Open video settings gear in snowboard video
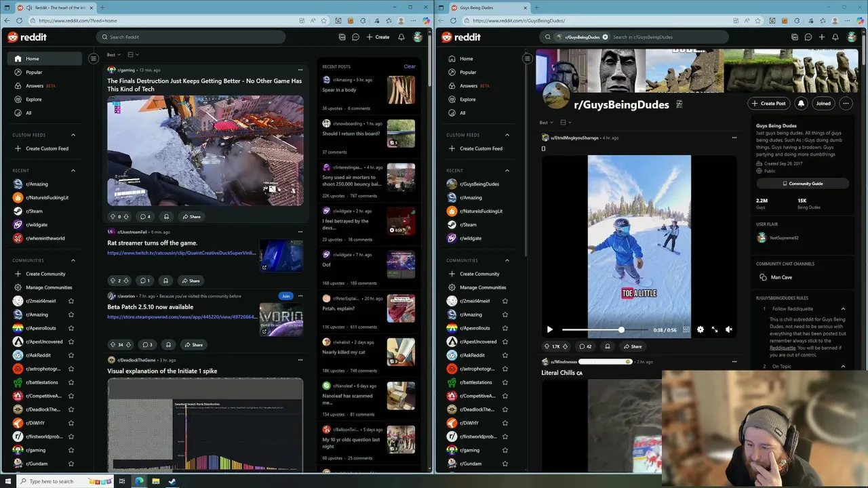Image resolution: width=868 pixels, height=488 pixels. [700, 329]
